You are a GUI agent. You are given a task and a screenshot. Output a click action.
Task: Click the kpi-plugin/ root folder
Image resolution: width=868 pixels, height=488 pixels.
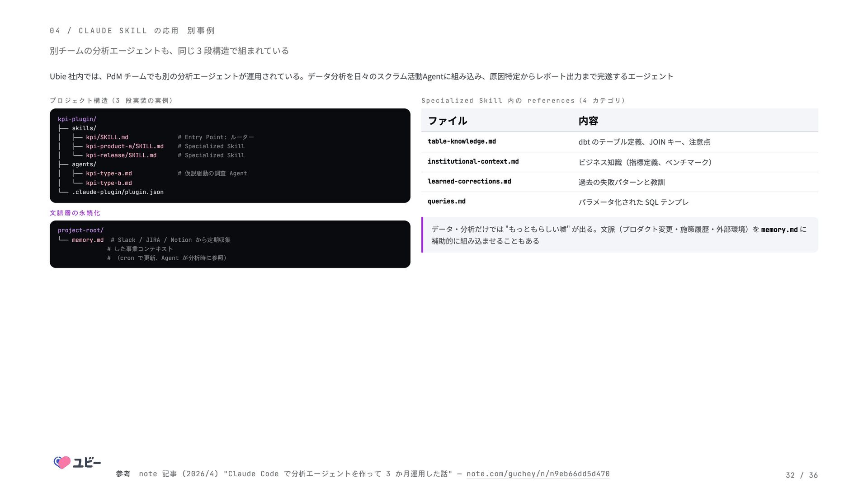77,119
